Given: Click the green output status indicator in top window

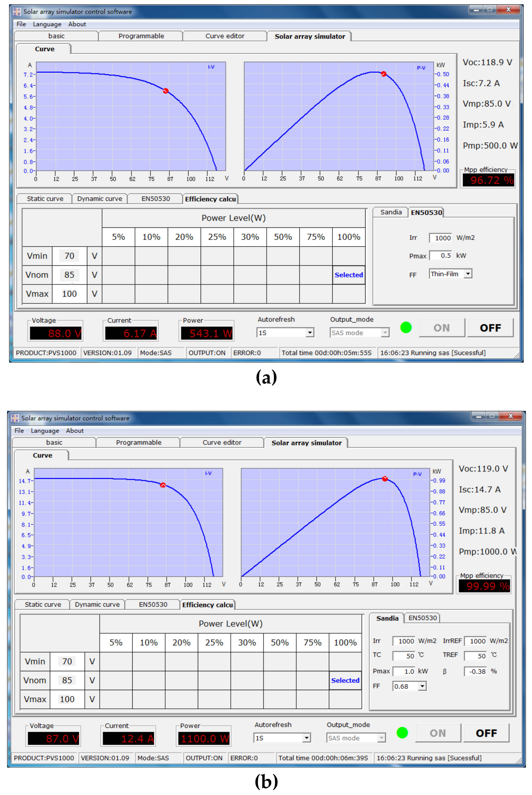Looking at the screenshot, I should click(406, 327).
